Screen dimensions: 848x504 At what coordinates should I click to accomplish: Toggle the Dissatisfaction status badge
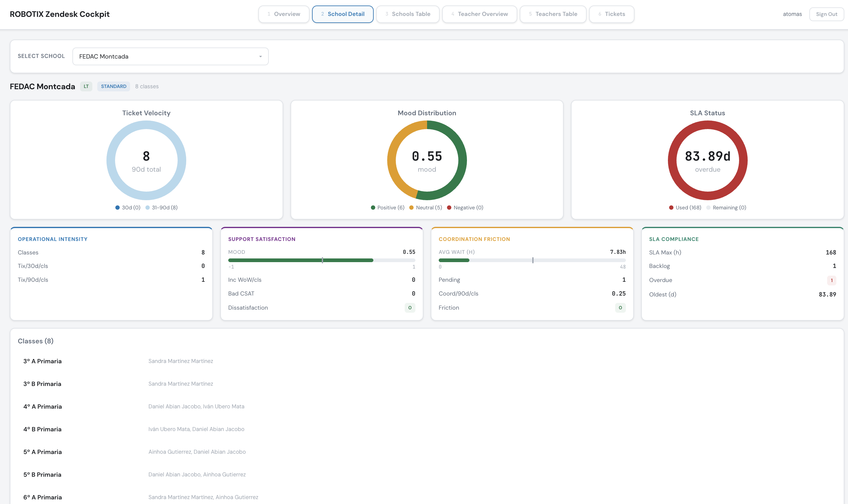coord(410,308)
